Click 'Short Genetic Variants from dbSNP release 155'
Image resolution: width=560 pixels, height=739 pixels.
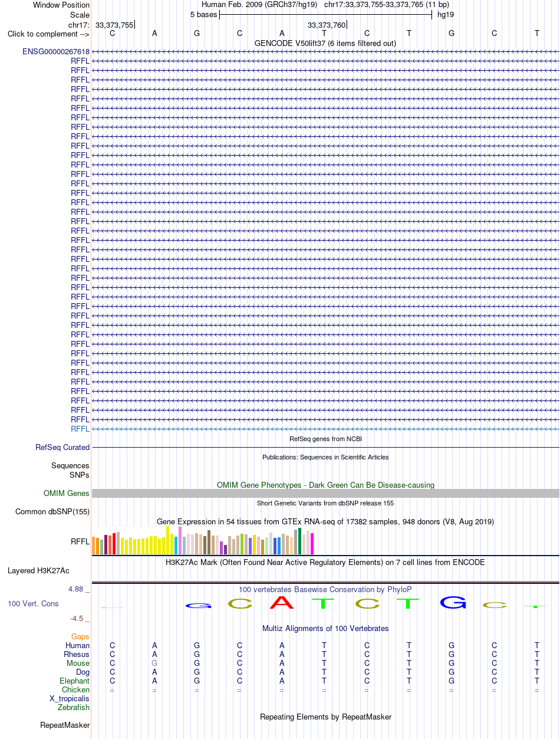tap(325, 503)
